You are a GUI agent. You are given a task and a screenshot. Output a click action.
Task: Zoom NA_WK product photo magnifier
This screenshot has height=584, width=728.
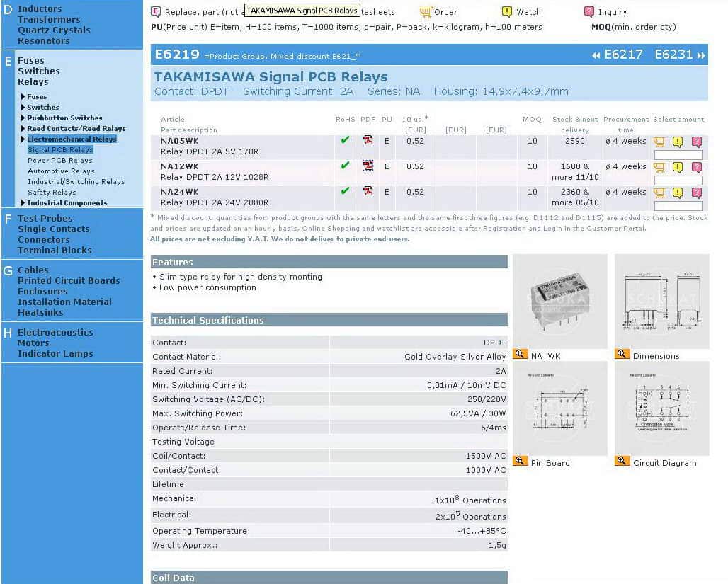coord(520,354)
